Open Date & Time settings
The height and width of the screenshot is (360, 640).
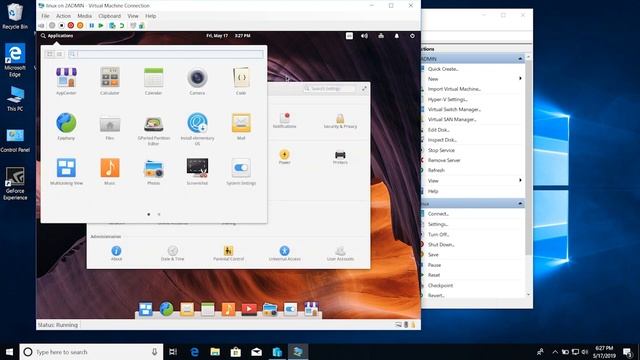[172, 253]
